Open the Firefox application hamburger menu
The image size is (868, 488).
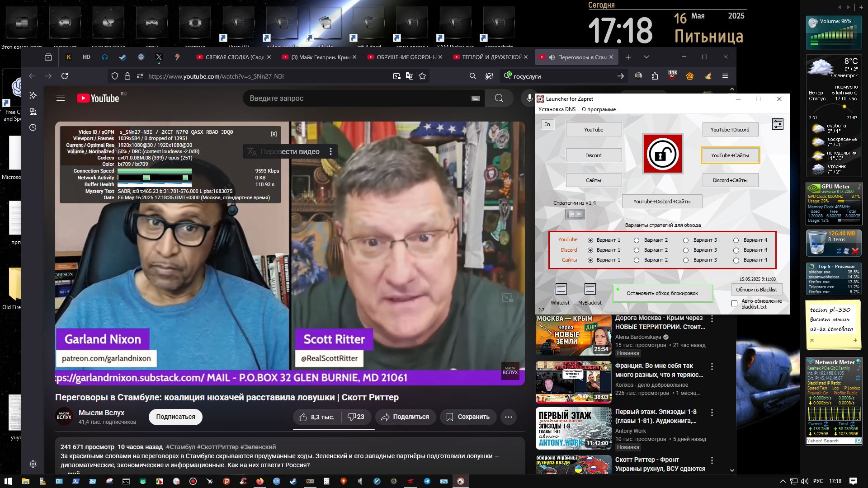(725, 76)
